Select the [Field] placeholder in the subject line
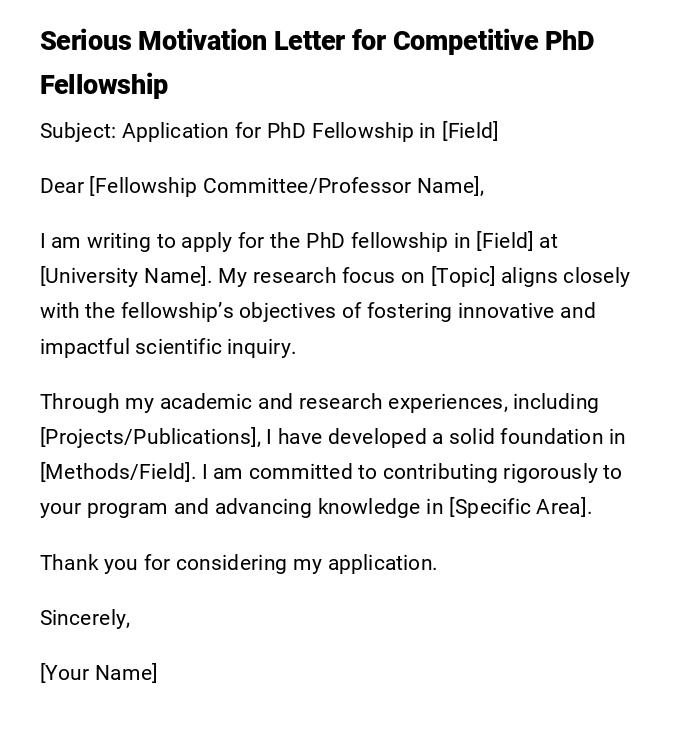 pyautogui.click(x=470, y=131)
